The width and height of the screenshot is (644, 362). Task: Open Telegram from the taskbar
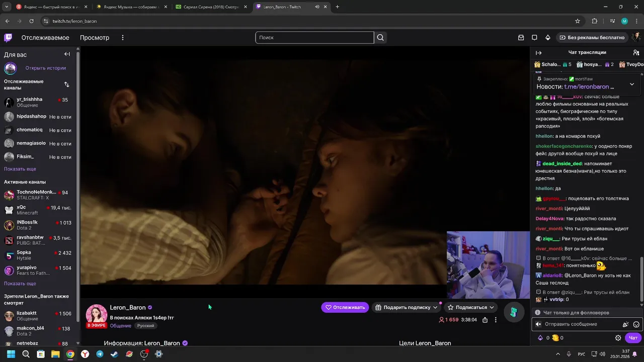coord(100,354)
